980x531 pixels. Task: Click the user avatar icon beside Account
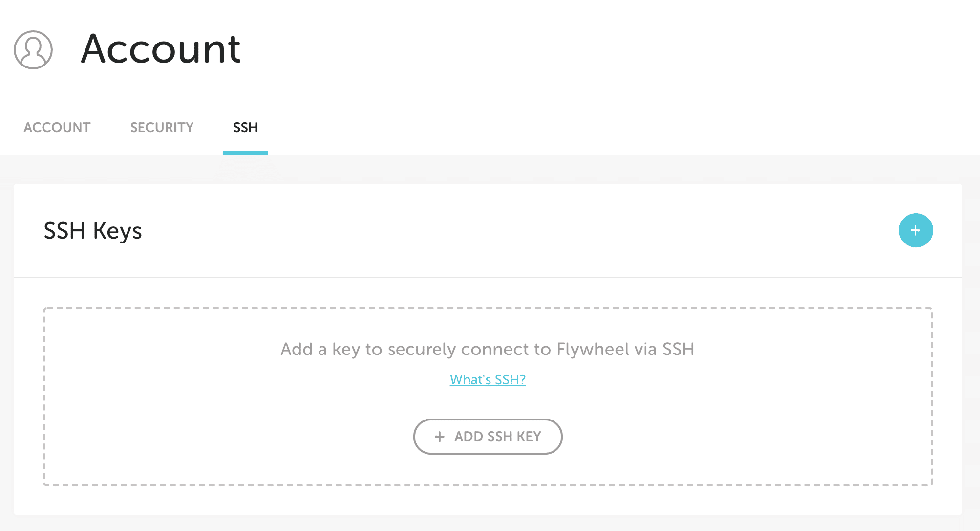pyautogui.click(x=33, y=50)
